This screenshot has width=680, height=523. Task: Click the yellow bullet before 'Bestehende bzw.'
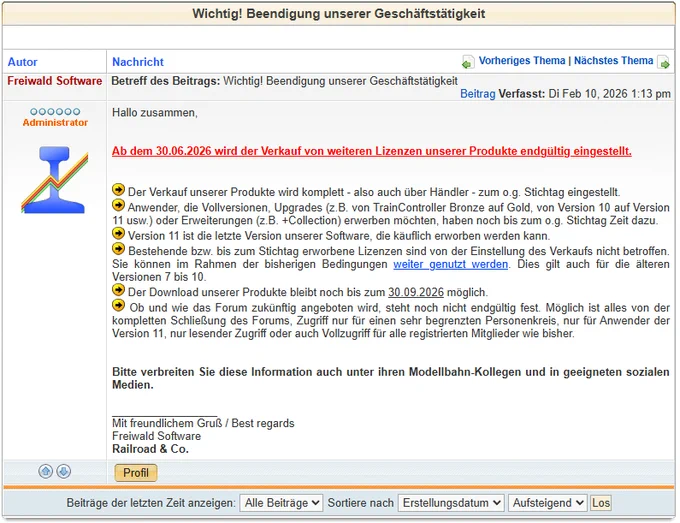point(118,248)
